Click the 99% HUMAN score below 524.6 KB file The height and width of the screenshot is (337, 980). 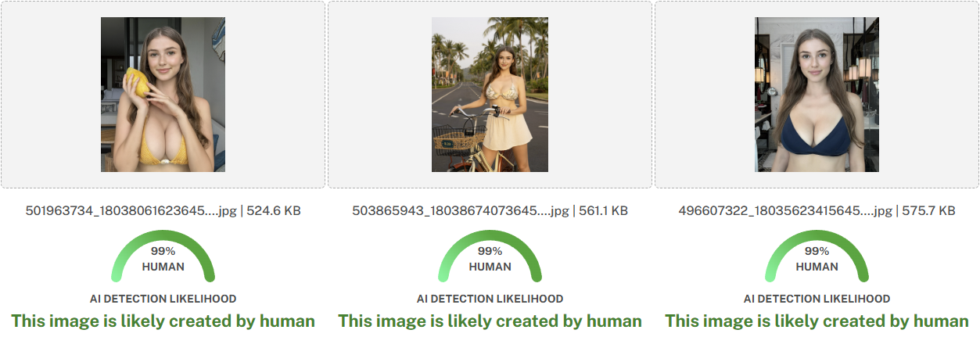point(163,259)
